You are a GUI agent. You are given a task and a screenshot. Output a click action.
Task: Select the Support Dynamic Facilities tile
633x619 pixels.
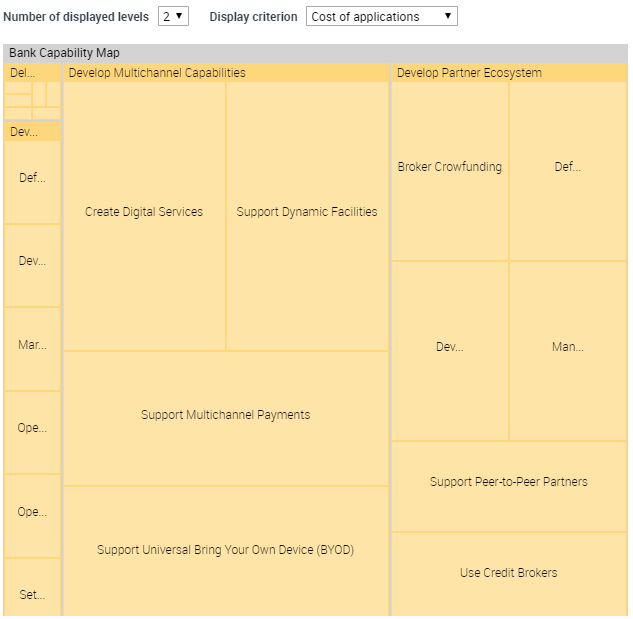pyautogui.click(x=307, y=212)
